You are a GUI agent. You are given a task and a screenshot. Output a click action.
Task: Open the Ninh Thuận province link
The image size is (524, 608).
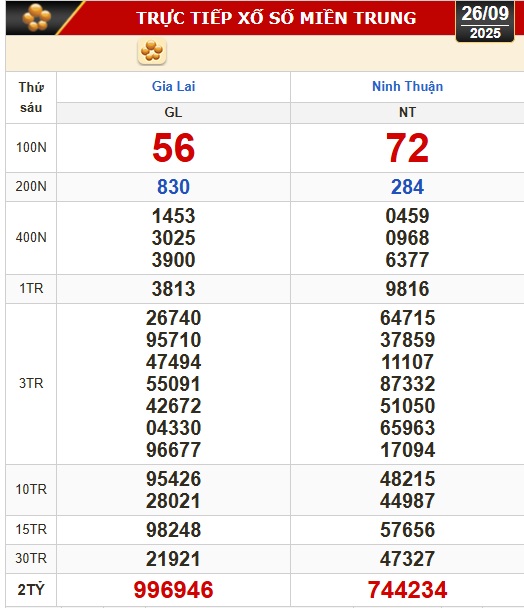(x=407, y=86)
